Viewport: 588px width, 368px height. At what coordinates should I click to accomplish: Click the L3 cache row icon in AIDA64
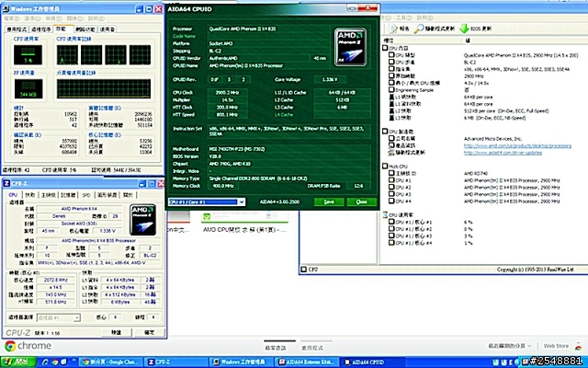[392, 118]
